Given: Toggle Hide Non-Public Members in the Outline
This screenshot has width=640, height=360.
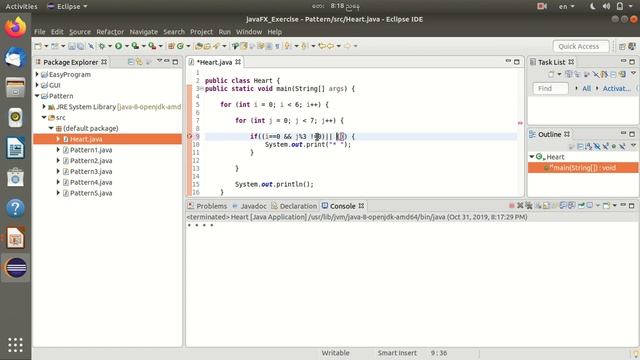Looking at the screenshot, I should click(614, 146).
